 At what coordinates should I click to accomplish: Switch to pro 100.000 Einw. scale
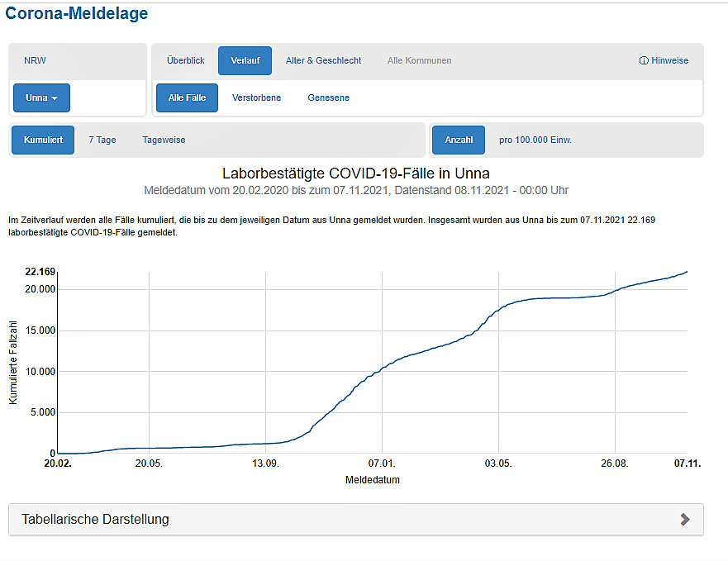[x=535, y=140]
